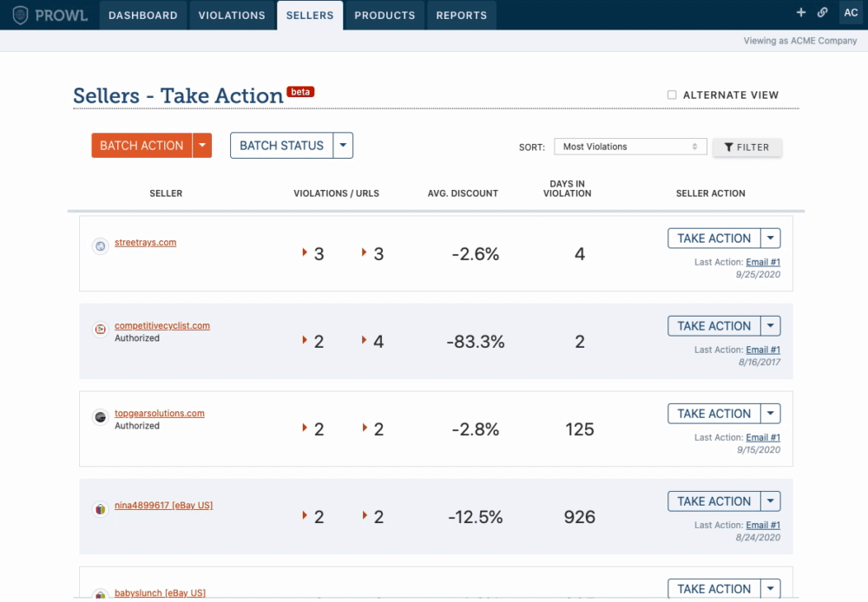Click the link chain icon in top bar
The width and height of the screenshot is (868, 602).
point(823,12)
